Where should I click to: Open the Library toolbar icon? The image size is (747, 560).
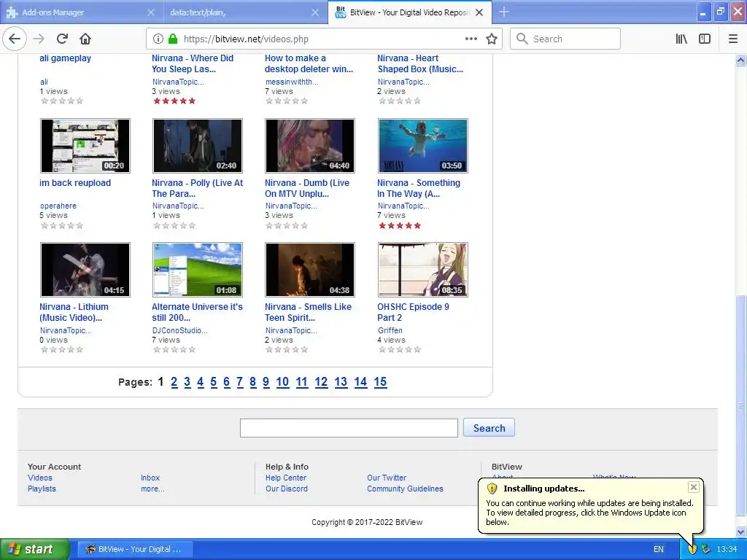(681, 39)
